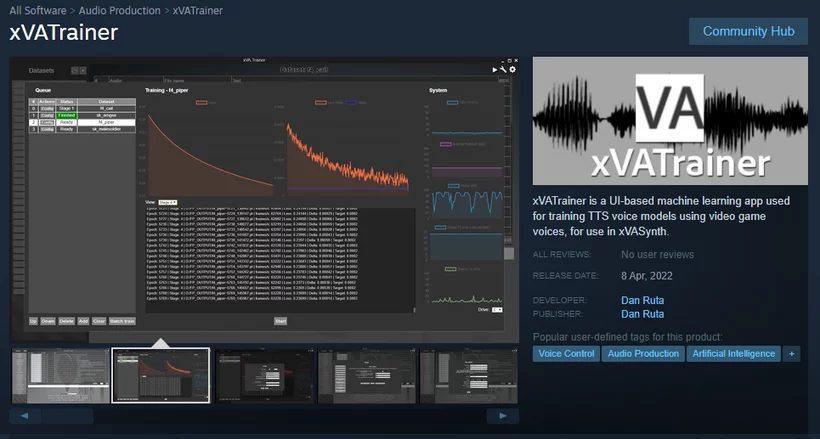
Task: Click the wrench tools icon in screenshot
Action: click(503, 70)
